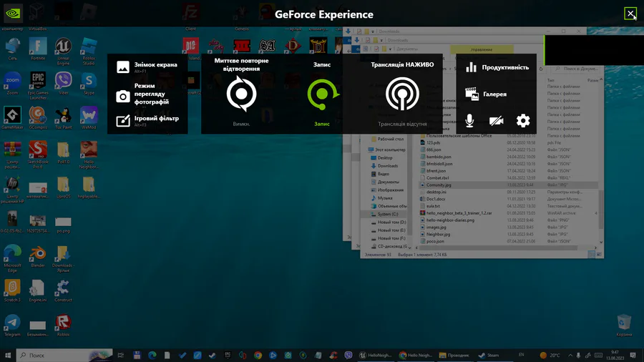This screenshot has width=644, height=362.
Task: Select Engine.ini file on desktop
Action: click(x=38, y=290)
